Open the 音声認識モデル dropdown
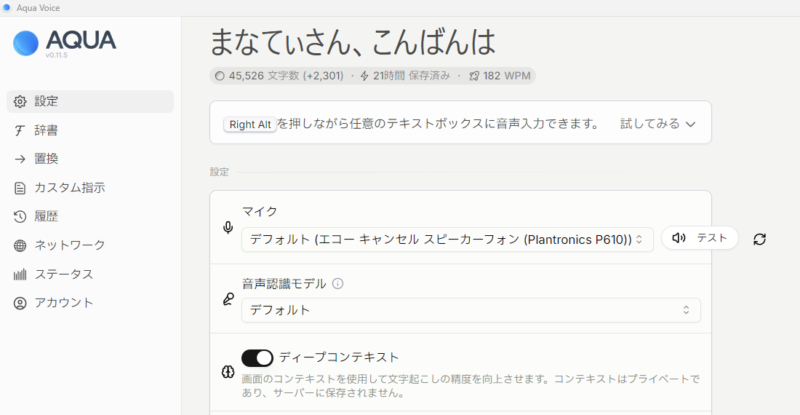The image size is (800, 415). 470,310
